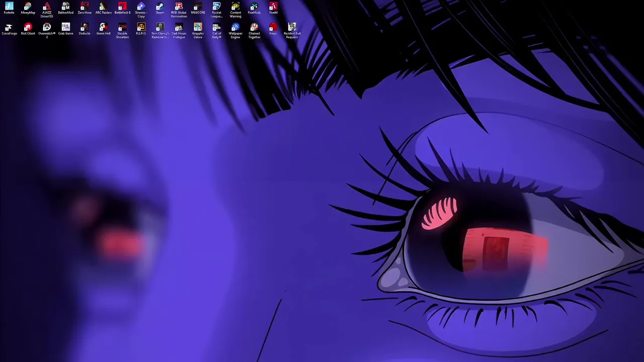Click the PANICORE game shortcut

tap(198, 9)
